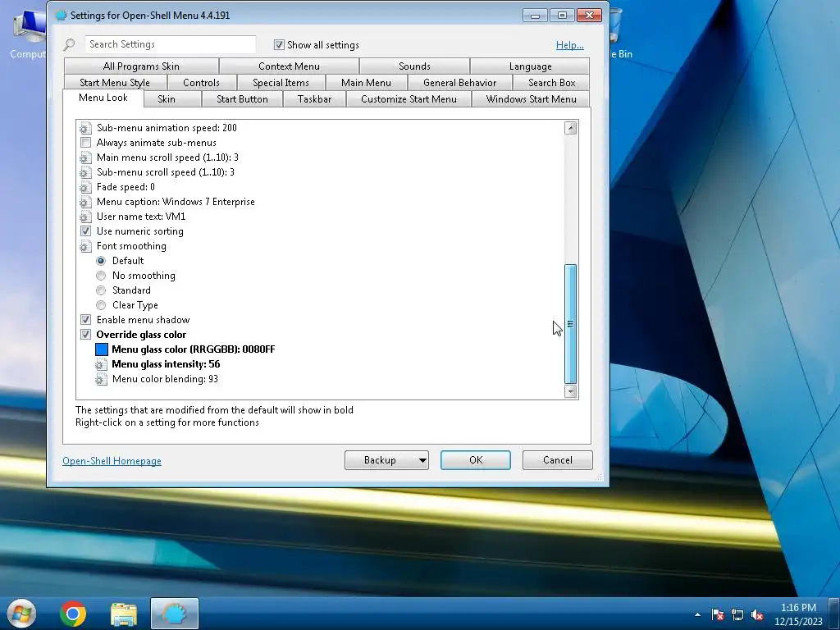Switch to the Skin tab

click(172, 99)
